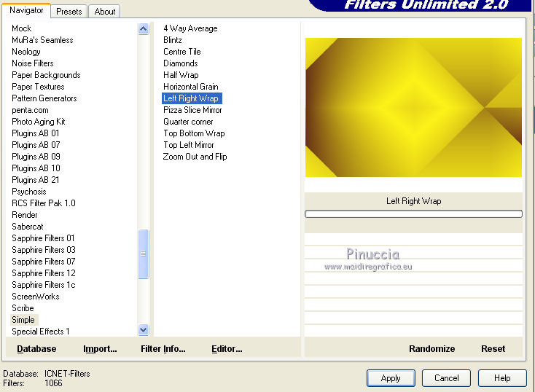
Task: Select Plugins AB 07 category
Action: [x=36, y=145]
